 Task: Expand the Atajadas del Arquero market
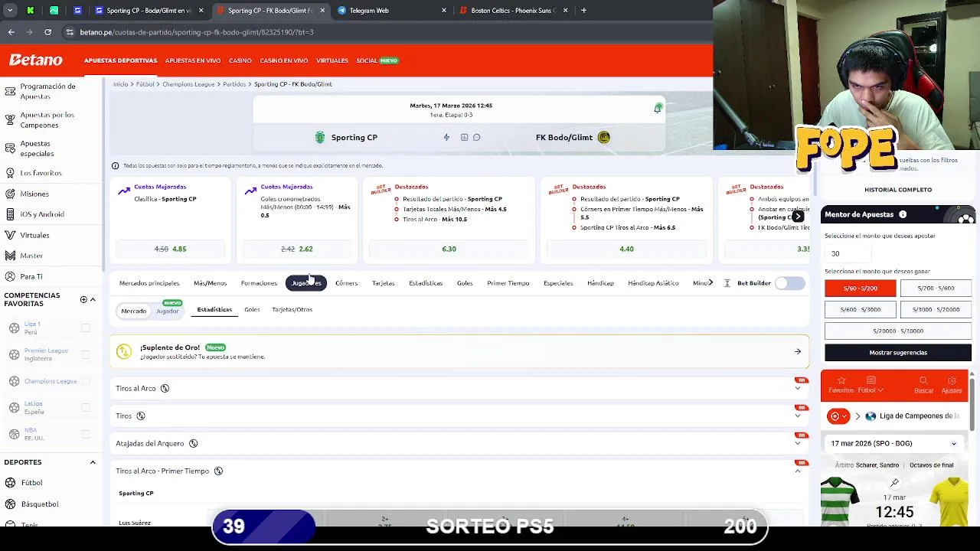click(797, 443)
